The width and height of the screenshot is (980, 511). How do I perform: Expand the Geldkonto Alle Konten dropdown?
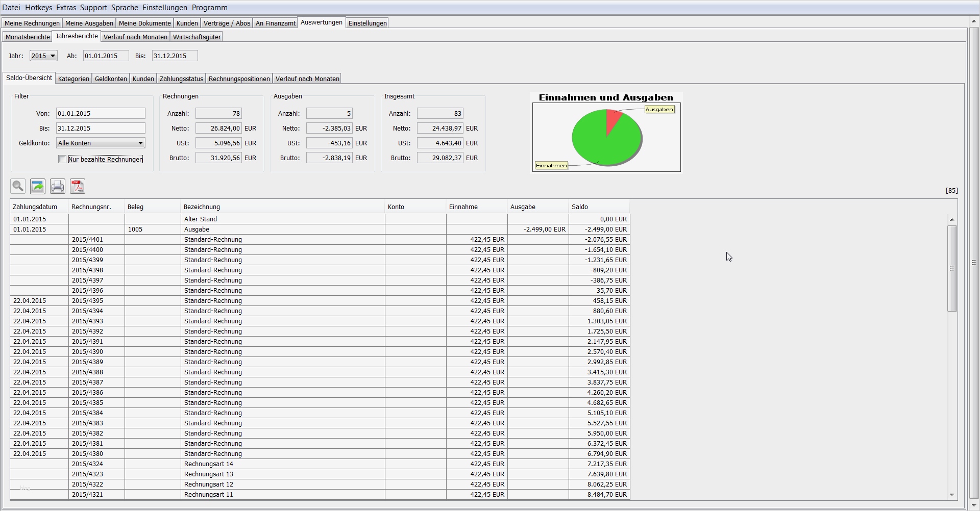[101, 143]
